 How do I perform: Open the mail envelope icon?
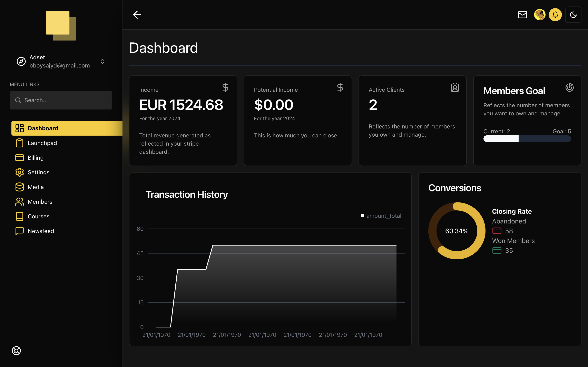coord(522,15)
